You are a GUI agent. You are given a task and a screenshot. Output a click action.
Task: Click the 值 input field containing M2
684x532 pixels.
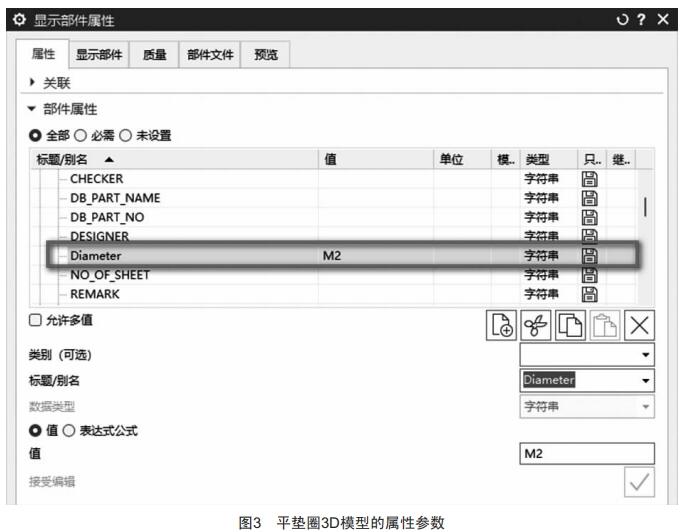tap(587, 454)
